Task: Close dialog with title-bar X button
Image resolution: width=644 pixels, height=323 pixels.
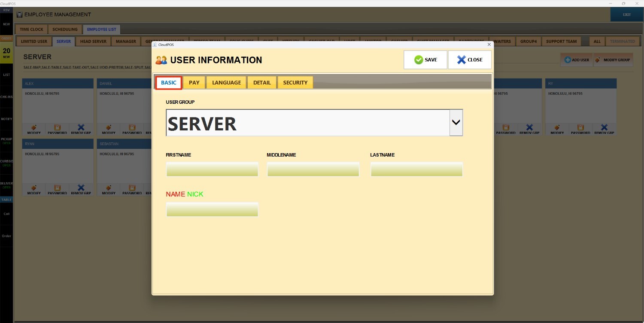Action: pyautogui.click(x=489, y=44)
